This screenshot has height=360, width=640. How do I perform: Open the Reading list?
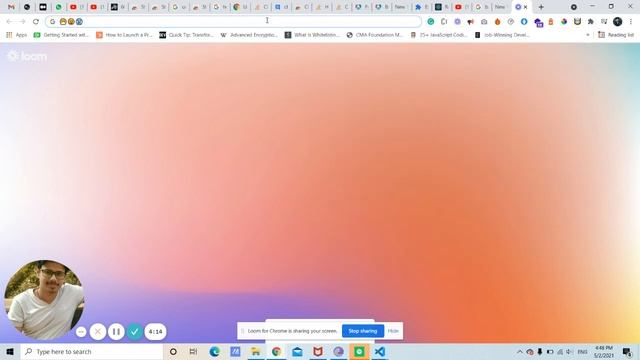[x=616, y=35]
